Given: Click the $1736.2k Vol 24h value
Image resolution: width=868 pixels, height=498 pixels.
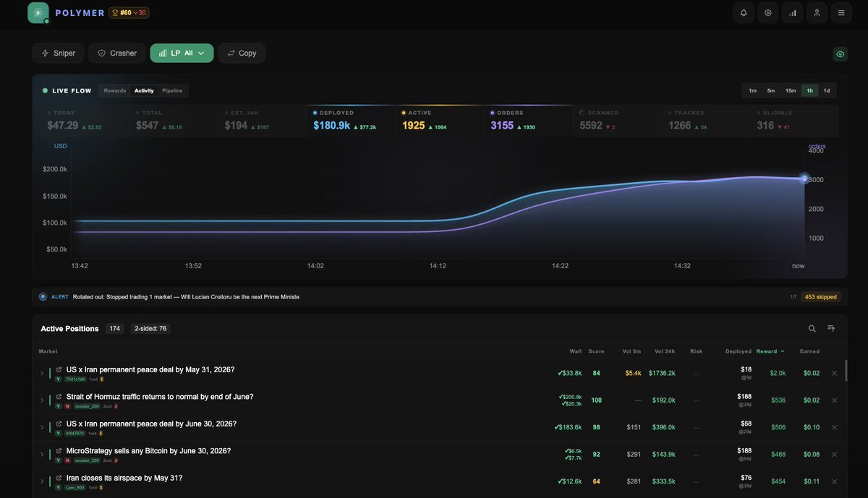Looking at the screenshot, I should [663, 373].
